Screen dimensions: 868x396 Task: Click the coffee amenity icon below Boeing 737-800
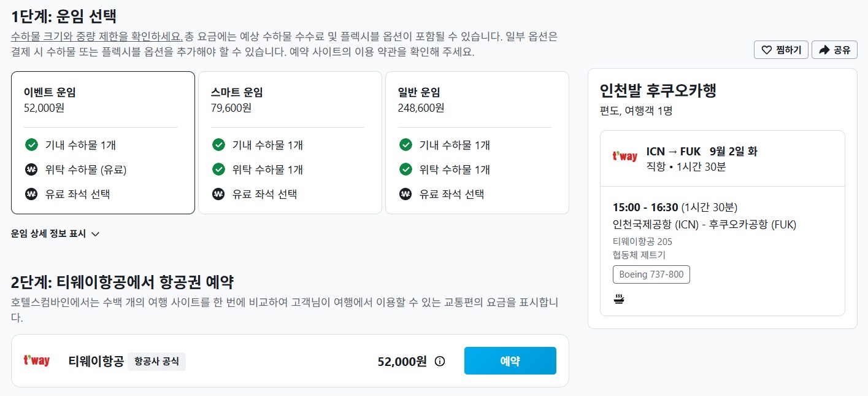click(x=620, y=298)
